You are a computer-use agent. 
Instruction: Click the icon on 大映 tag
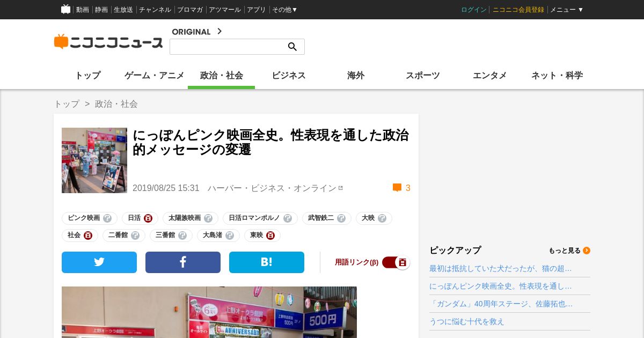point(382,218)
